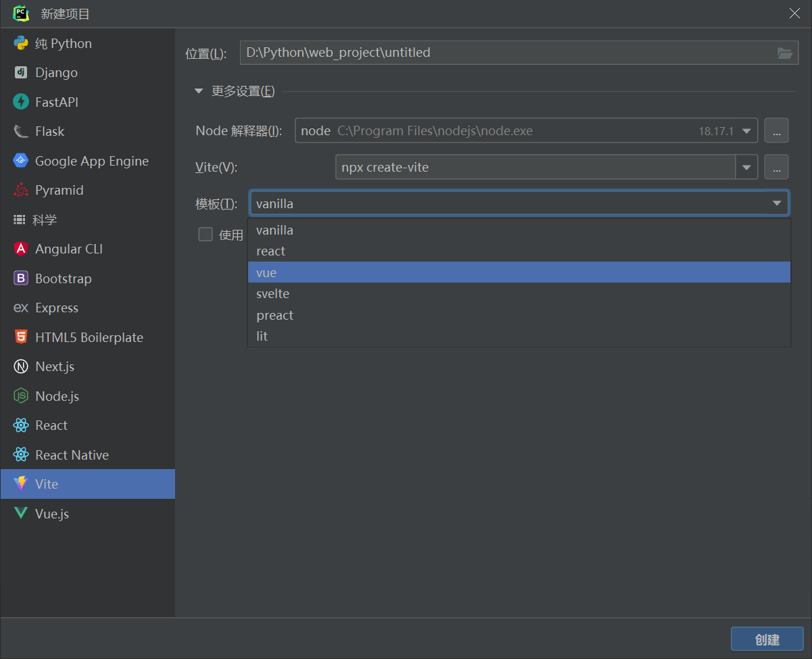The height and width of the screenshot is (659, 812).
Task: Select Flask project type
Action: [88, 131]
